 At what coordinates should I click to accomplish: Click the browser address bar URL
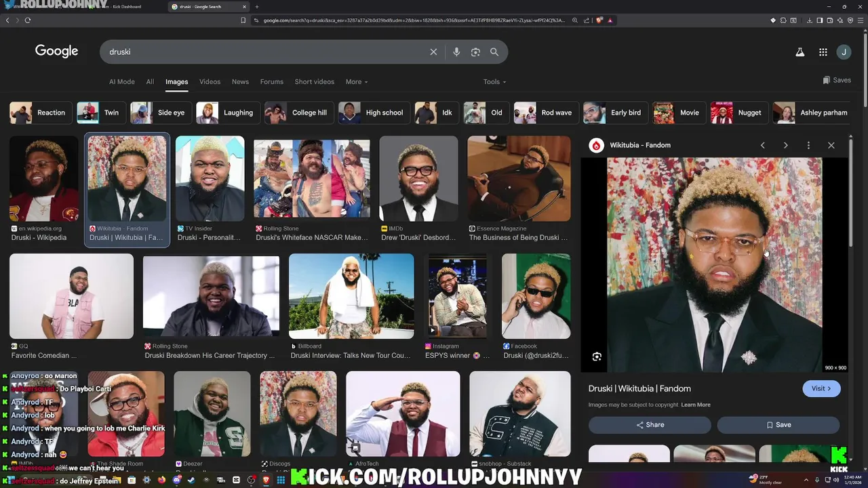click(x=414, y=20)
